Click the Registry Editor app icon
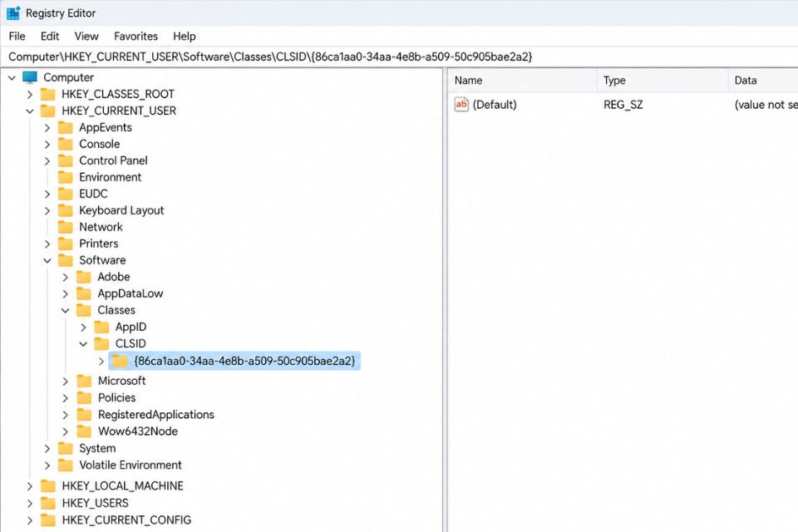 [x=13, y=12]
